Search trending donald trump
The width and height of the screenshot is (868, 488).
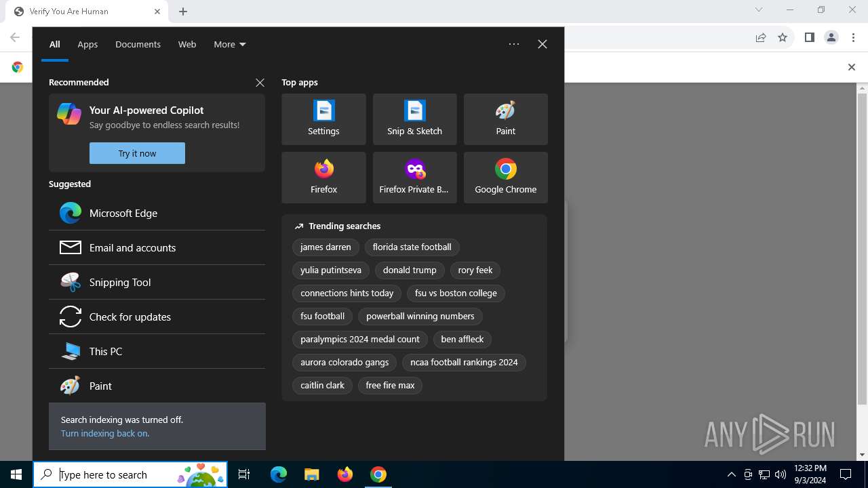click(410, 270)
